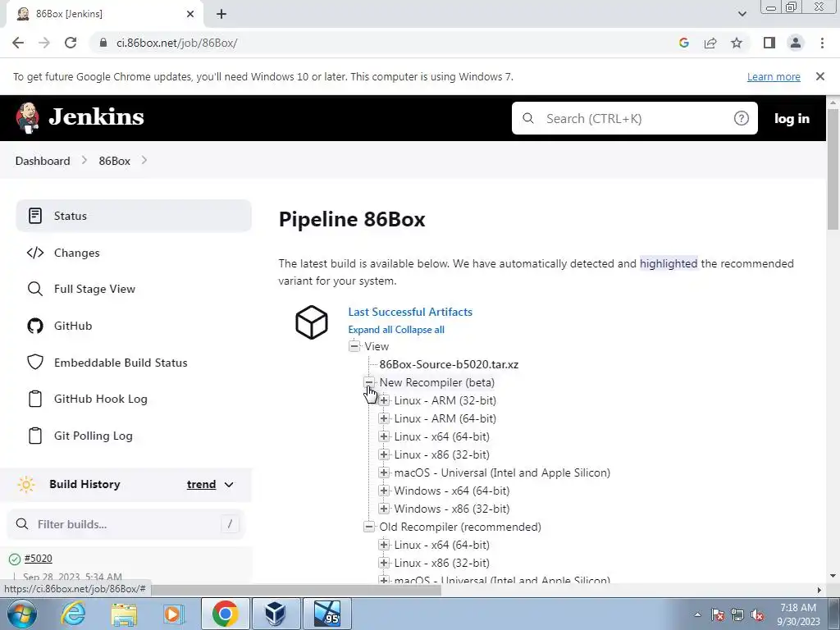Expand Old Recompiler Linux - x64 (64-bit)
The image size is (840, 630).
pos(384,545)
